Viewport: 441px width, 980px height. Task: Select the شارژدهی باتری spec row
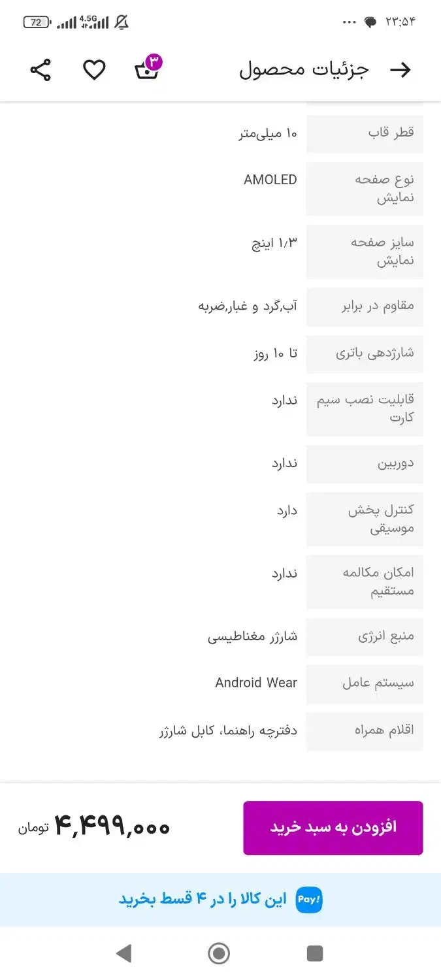[364, 353]
